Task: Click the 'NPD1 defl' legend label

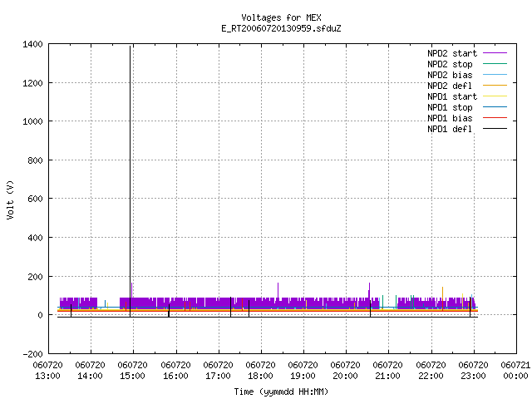Action: [x=450, y=130]
